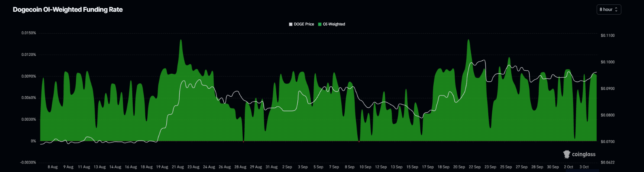Select the 22 Sep date label
The image size is (644, 172).
point(475,167)
